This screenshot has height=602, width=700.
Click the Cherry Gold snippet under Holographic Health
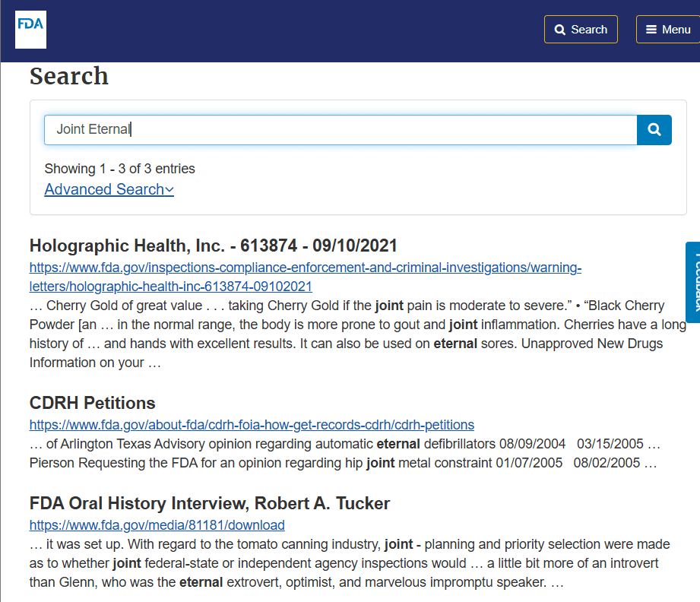(357, 334)
